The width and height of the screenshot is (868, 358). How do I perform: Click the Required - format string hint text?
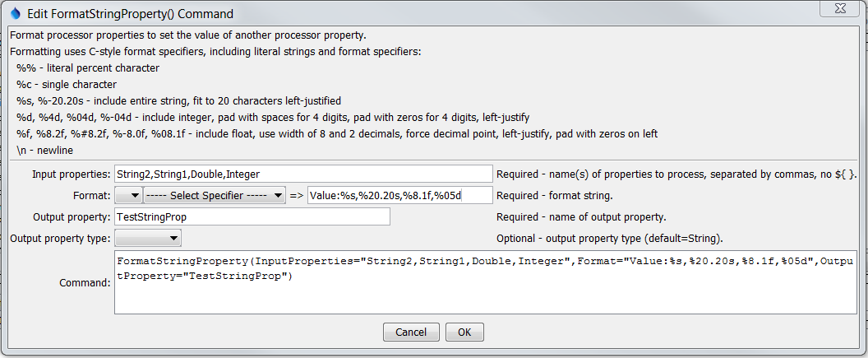pos(555,196)
